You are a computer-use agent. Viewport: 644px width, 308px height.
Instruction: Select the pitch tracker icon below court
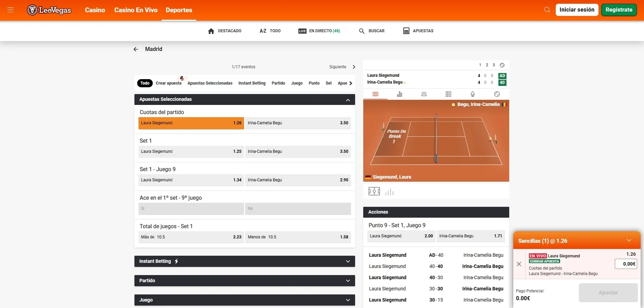(374, 192)
